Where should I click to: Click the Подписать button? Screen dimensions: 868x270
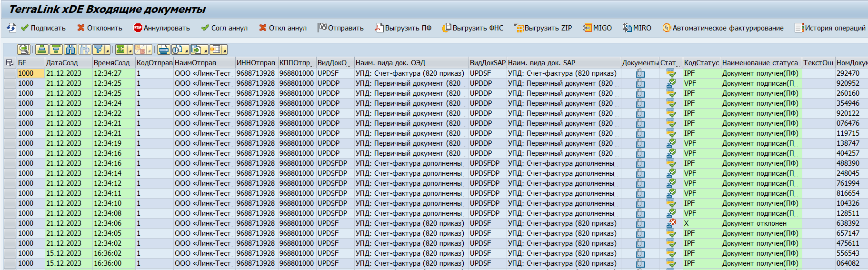43,28
